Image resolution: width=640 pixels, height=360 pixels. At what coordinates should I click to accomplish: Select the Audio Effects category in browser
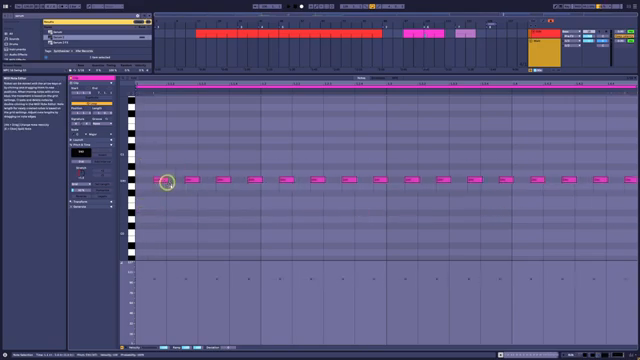[x=18, y=54]
